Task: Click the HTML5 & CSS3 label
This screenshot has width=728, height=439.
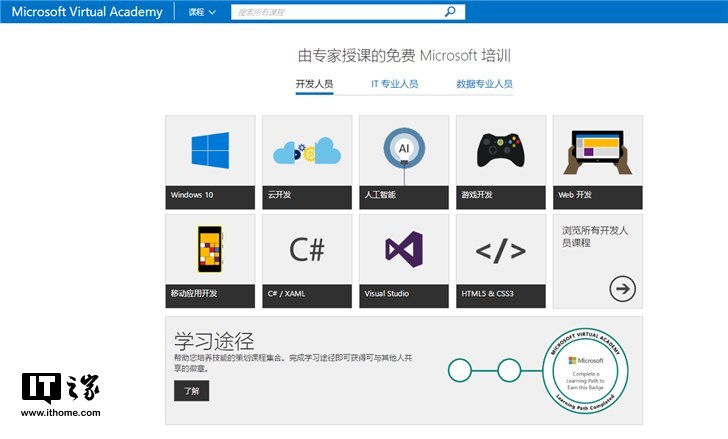Action: tap(488, 294)
